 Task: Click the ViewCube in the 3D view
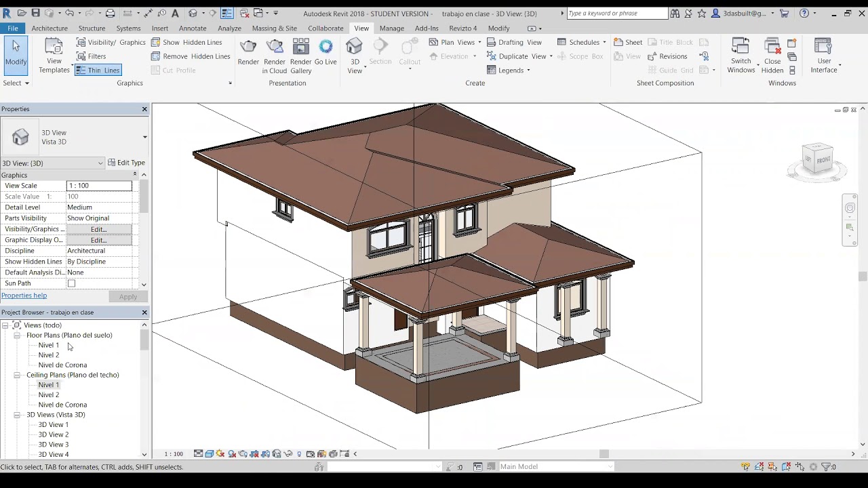coord(817,159)
